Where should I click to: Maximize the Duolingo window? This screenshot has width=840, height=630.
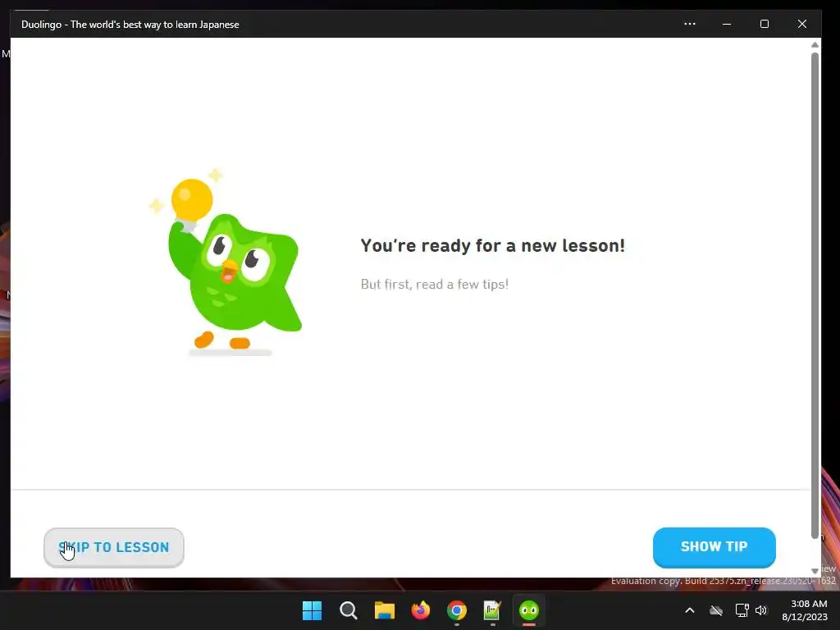(765, 24)
